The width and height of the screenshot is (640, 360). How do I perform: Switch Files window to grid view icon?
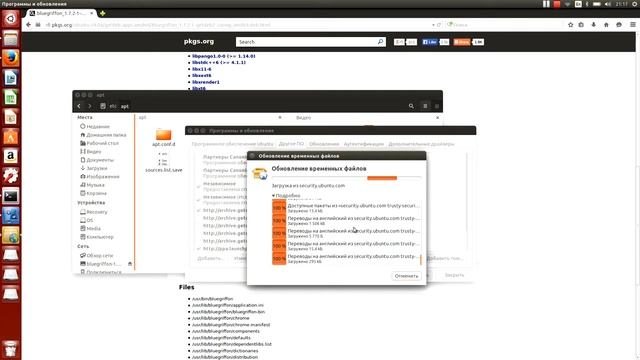click(437, 106)
